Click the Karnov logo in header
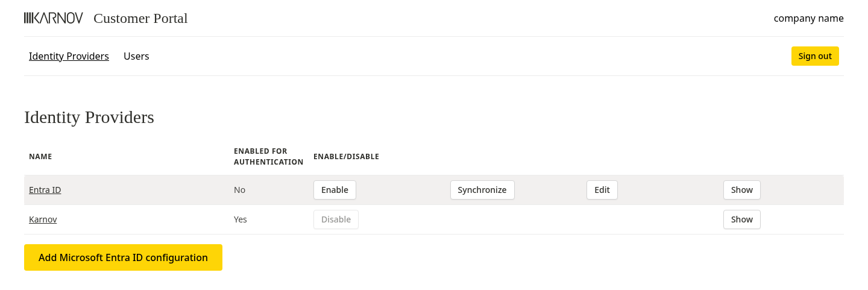The height and width of the screenshot is (290, 868). click(x=54, y=18)
